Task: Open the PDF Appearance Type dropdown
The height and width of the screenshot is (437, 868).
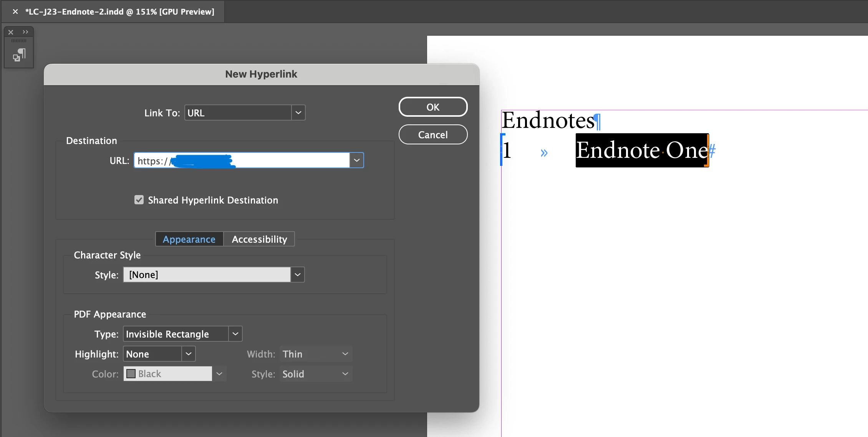Action: [x=235, y=334]
